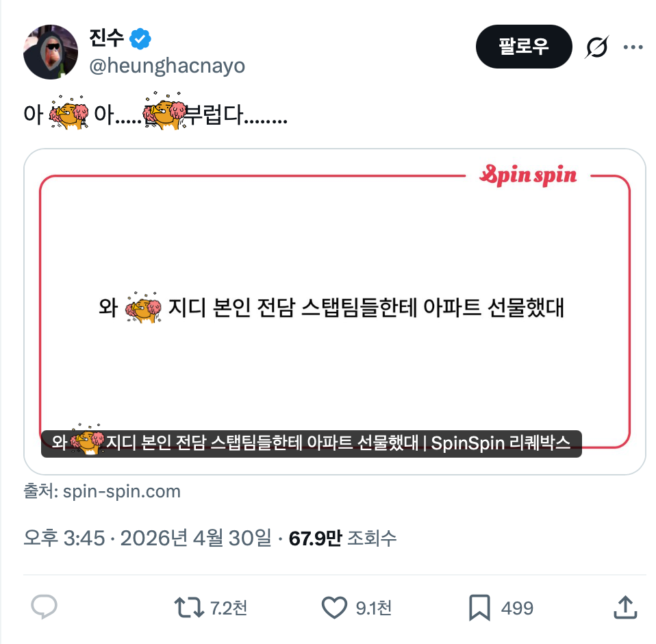Click the blue verified badge next to 진수
Image resolution: width=656 pixels, height=644 pixels.
139,39
